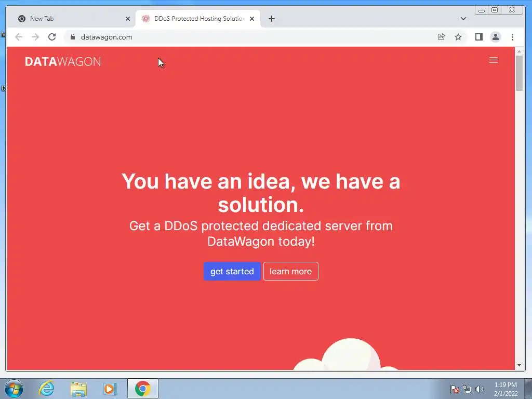The image size is (532, 399).
Task: Open Action Center flag icon
Action: pyautogui.click(x=454, y=389)
